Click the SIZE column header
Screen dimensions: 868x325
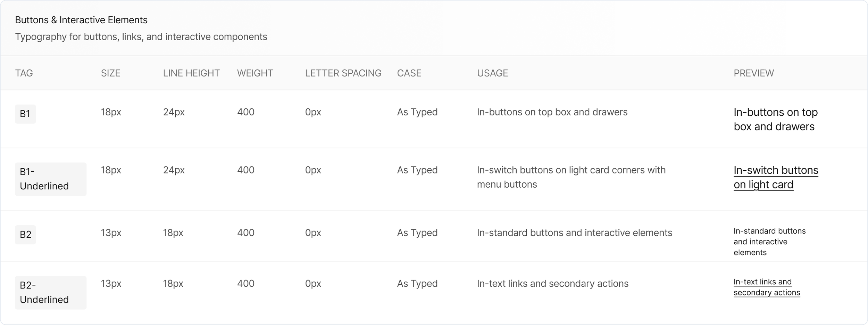[x=110, y=73]
